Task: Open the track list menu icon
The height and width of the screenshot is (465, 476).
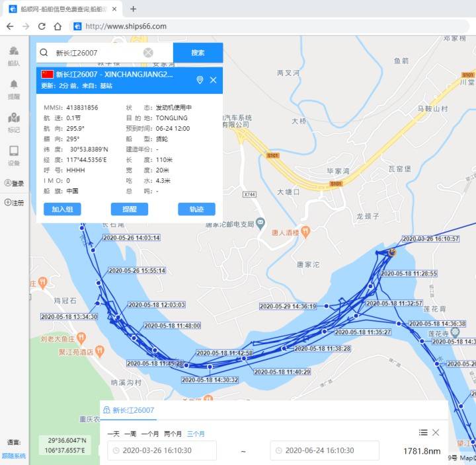Action: tap(423, 432)
